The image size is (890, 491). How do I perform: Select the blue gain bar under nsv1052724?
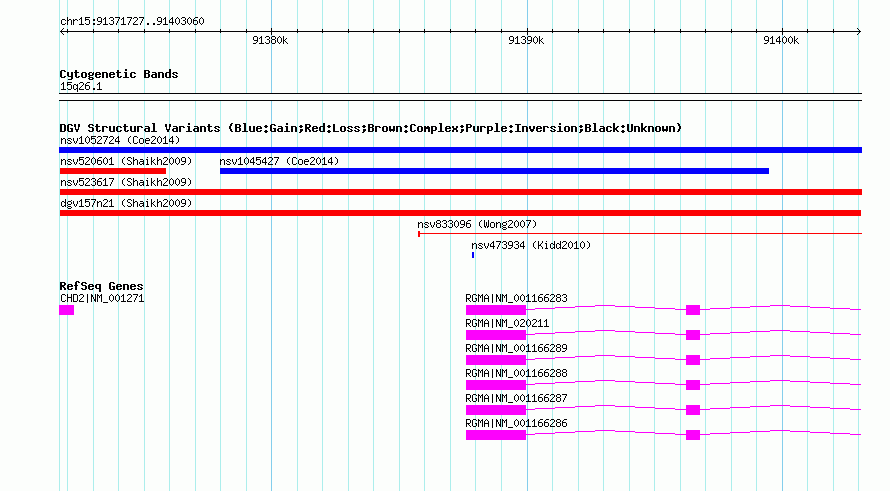point(460,150)
